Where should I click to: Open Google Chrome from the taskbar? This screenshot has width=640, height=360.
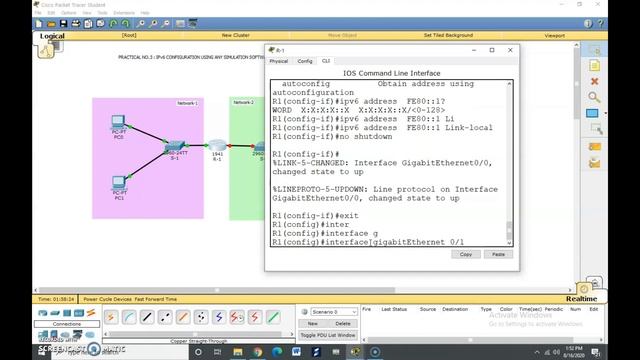(x=257, y=352)
